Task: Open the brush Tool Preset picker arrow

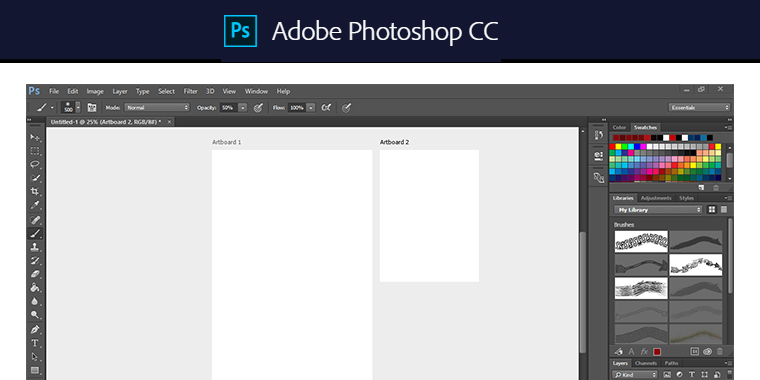Action: (x=52, y=108)
